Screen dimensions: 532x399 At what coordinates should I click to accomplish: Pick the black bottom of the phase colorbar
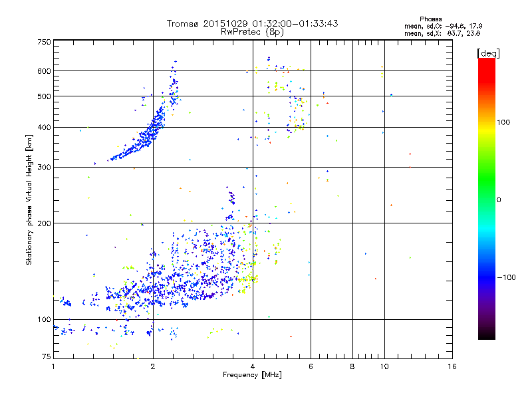click(487, 334)
